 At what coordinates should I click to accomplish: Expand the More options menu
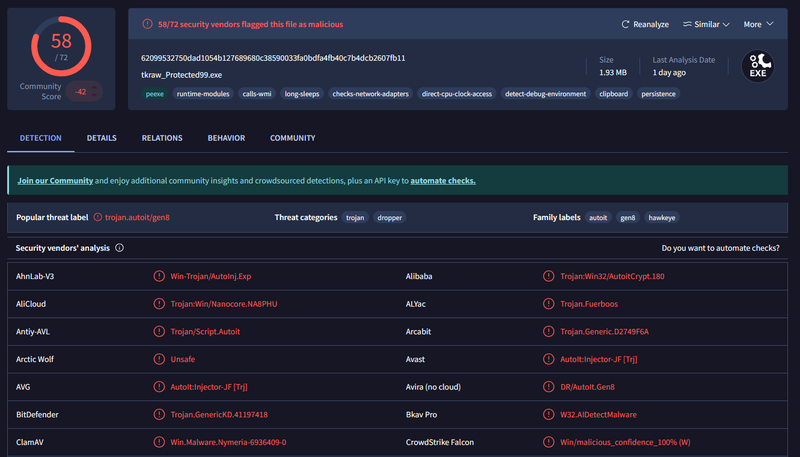759,24
